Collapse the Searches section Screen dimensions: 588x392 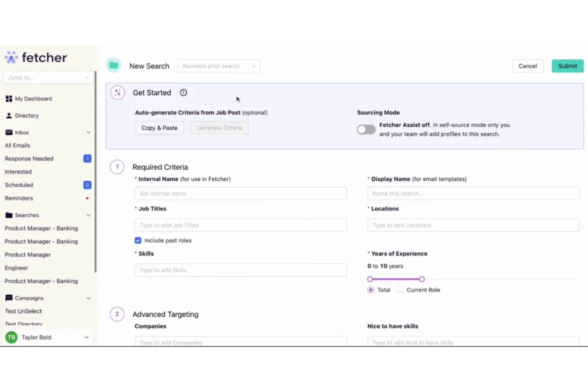(x=88, y=215)
